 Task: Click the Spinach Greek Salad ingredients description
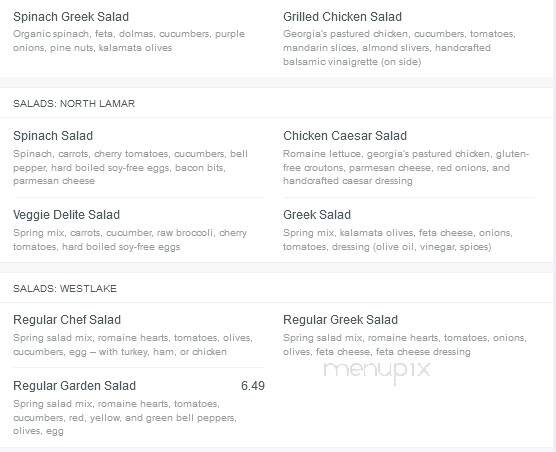pos(129,41)
